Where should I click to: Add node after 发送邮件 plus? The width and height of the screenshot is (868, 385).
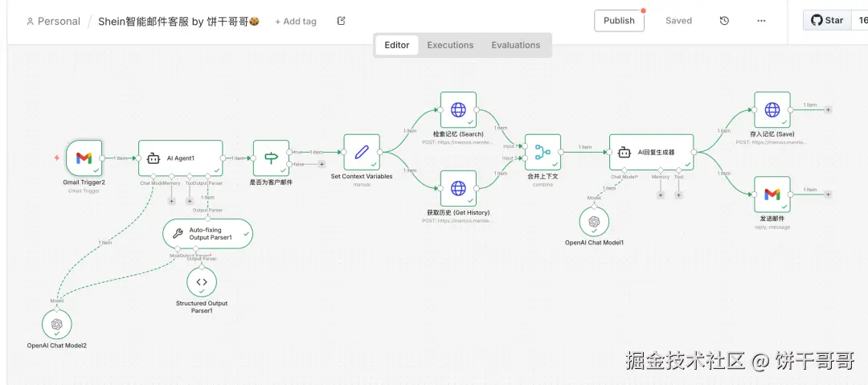(828, 194)
